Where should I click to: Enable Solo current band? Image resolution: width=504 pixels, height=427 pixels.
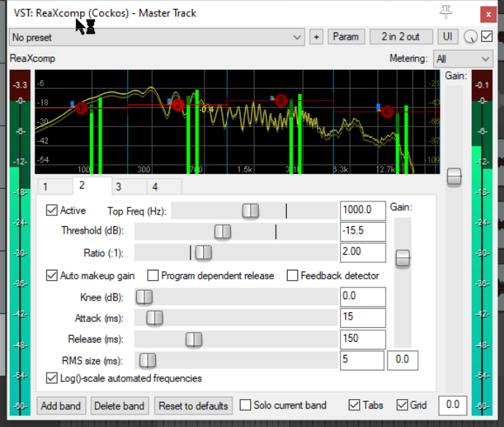coord(245,405)
